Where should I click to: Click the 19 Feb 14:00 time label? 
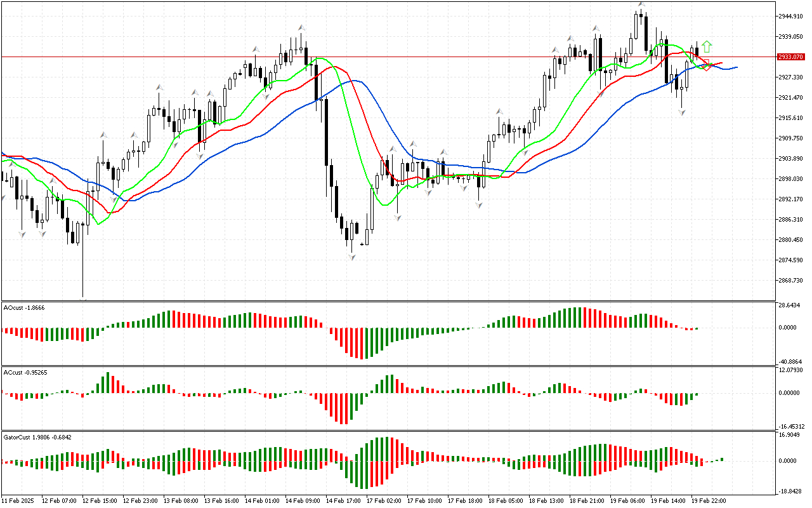(x=668, y=501)
